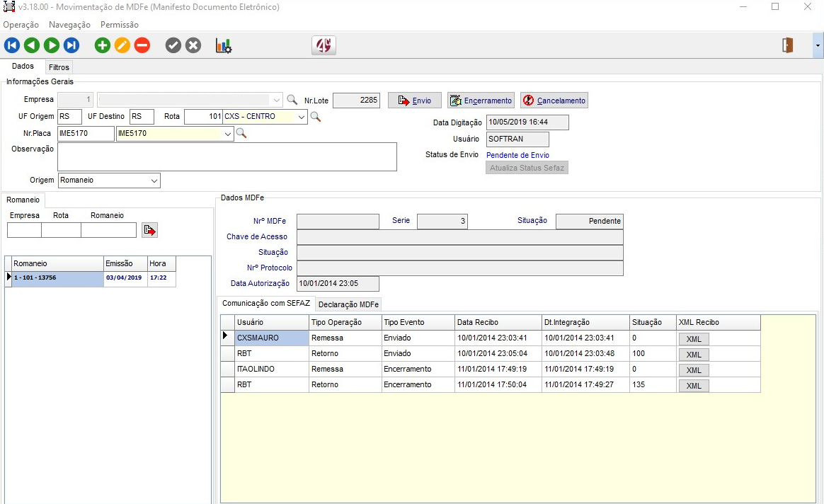Go to the first record navigation icon
824x504 pixels.
[12, 46]
